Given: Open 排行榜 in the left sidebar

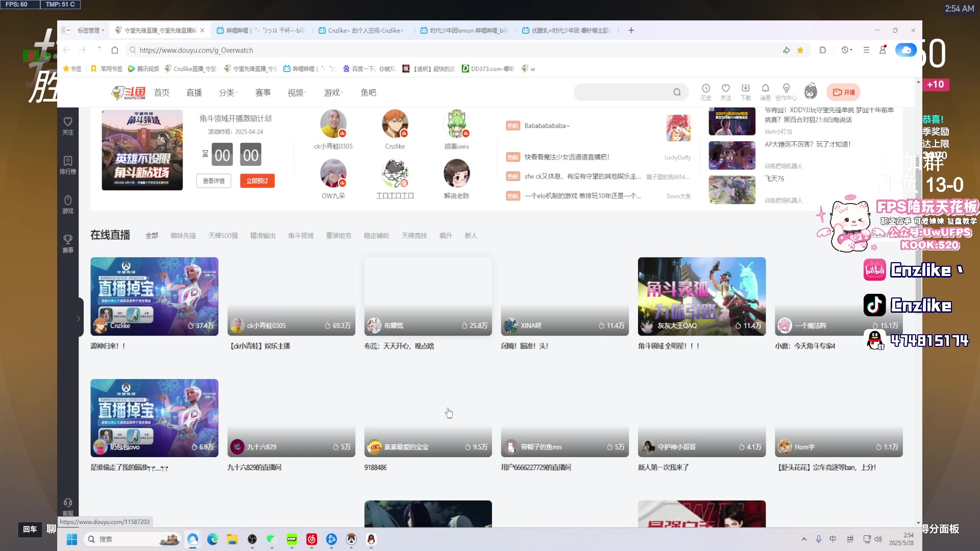Looking at the screenshot, I should (68, 165).
